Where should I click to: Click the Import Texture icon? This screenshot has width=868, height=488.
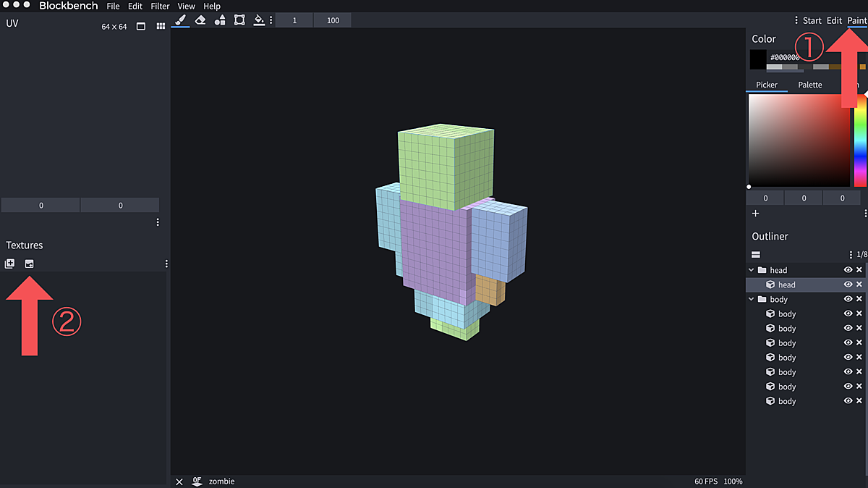pos(30,264)
